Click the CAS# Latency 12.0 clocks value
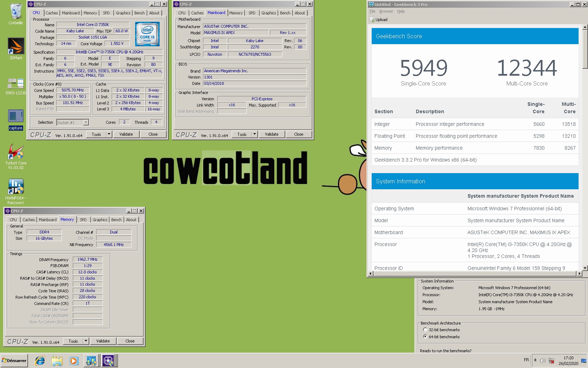Viewport: 588px width, 368px height. pyautogui.click(x=87, y=272)
